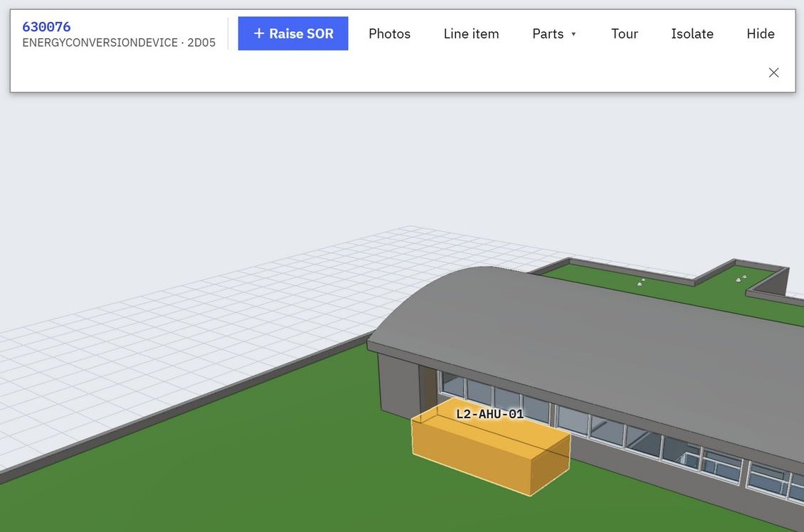Open the 630076 asset link

coord(46,26)
